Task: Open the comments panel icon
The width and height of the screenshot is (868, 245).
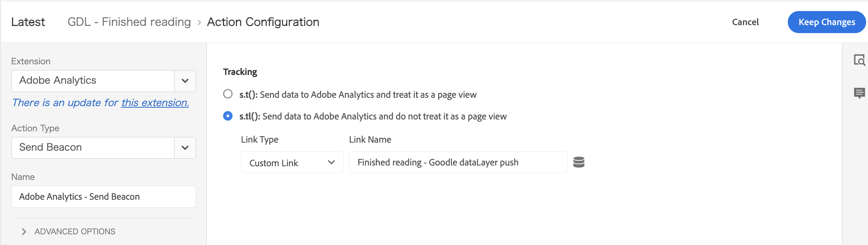Action: pos(859,93)
